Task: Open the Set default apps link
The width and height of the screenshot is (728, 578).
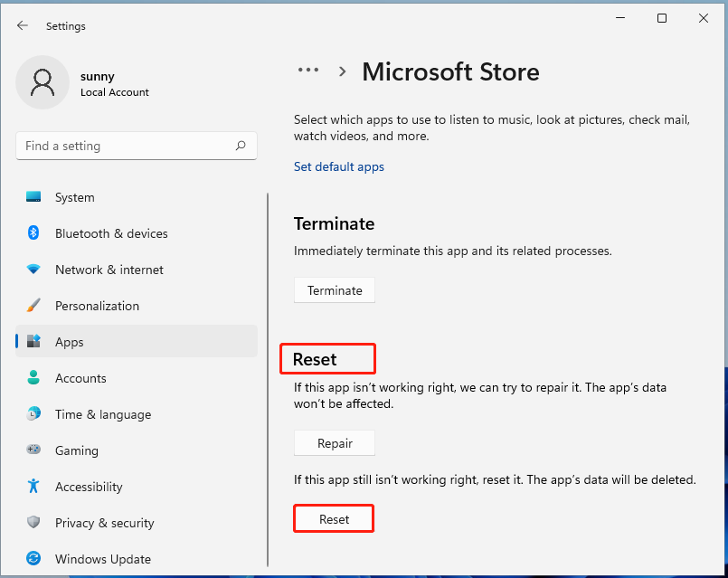Action: (338, 166)
